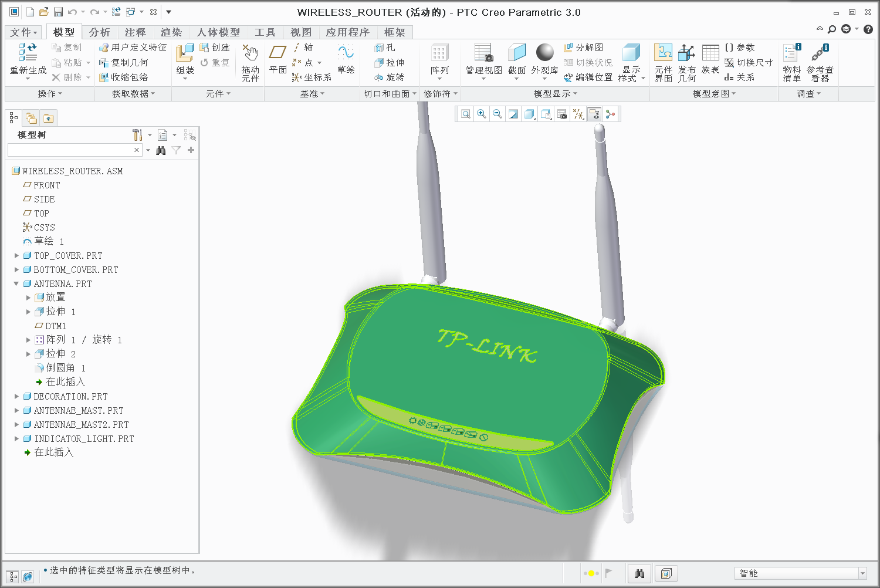The image size is (880, 588).
Task: Expand the INDICATOR_LIGHT.PRT tree node
Action: pos(16,438)
